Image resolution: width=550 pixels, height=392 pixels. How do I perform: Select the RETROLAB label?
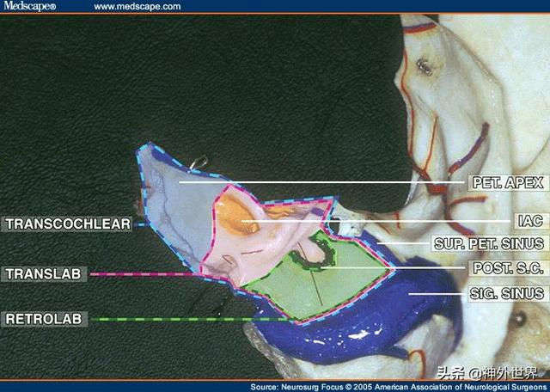coord(44,319)
